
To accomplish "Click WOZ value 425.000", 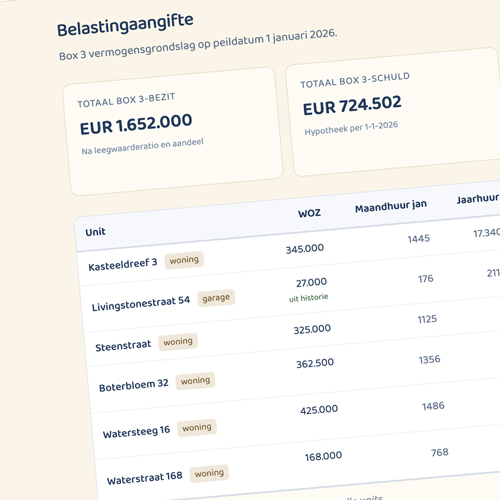I will [319, 410].
